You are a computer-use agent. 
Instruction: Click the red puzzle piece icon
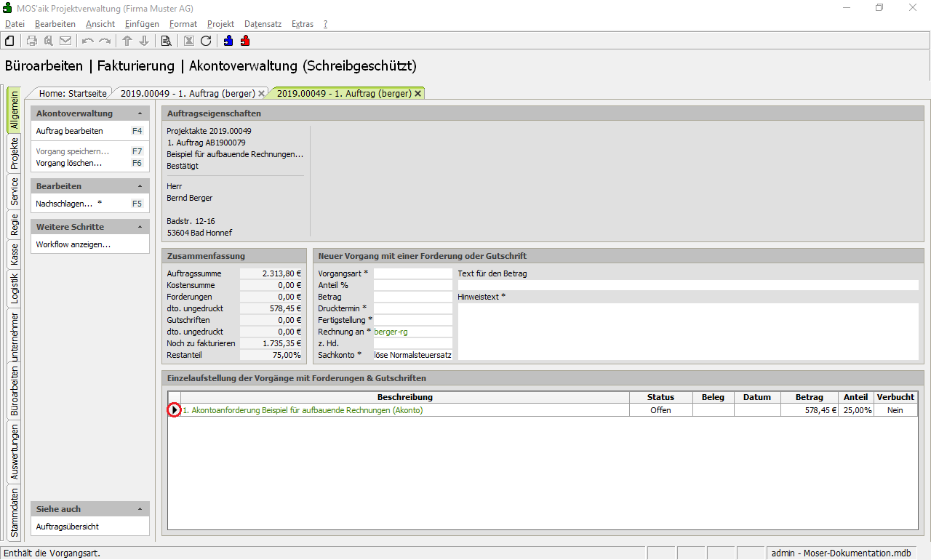[x=245, y=41]
